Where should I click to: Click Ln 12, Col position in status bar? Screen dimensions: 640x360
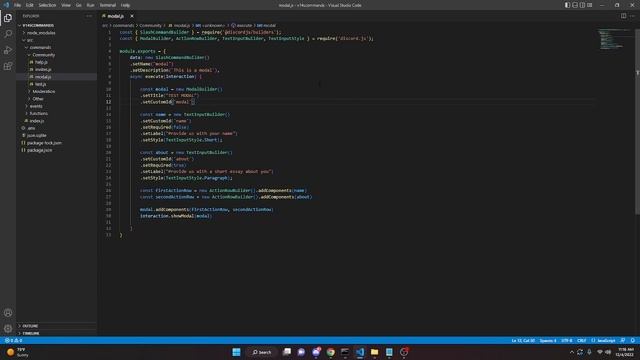523,340
